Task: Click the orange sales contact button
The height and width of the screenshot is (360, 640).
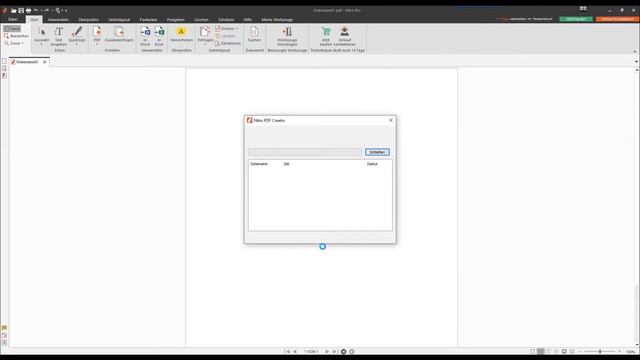Action: tap(617, 19)
